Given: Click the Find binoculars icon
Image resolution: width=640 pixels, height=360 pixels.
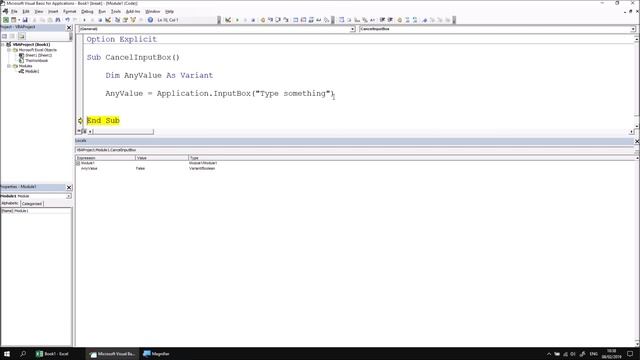Looking at the screenshot, I should (58, 20).
